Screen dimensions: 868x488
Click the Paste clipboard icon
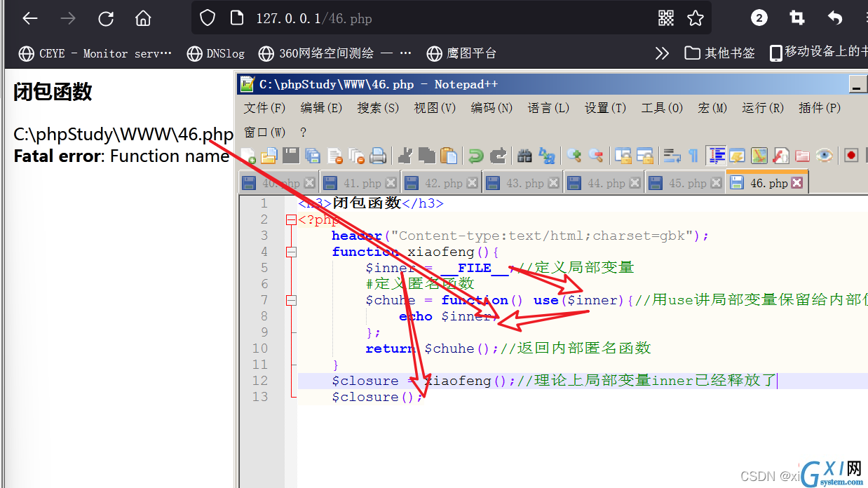(x=449, y=156)
